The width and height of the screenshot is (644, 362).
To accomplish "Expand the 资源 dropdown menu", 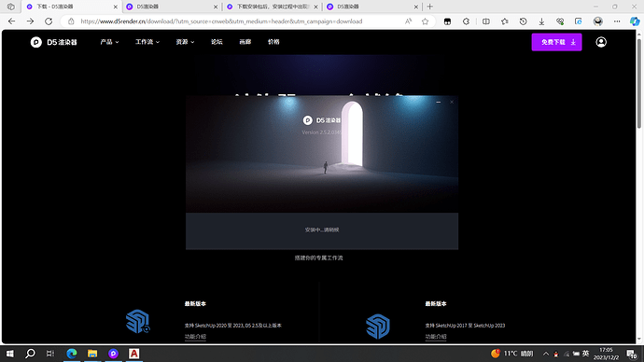I will (185, 42).
